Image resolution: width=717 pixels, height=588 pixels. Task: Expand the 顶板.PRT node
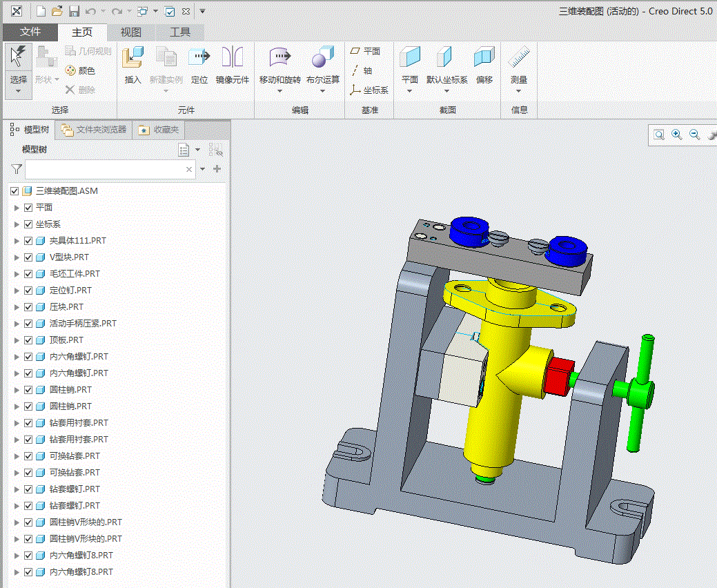17,340
